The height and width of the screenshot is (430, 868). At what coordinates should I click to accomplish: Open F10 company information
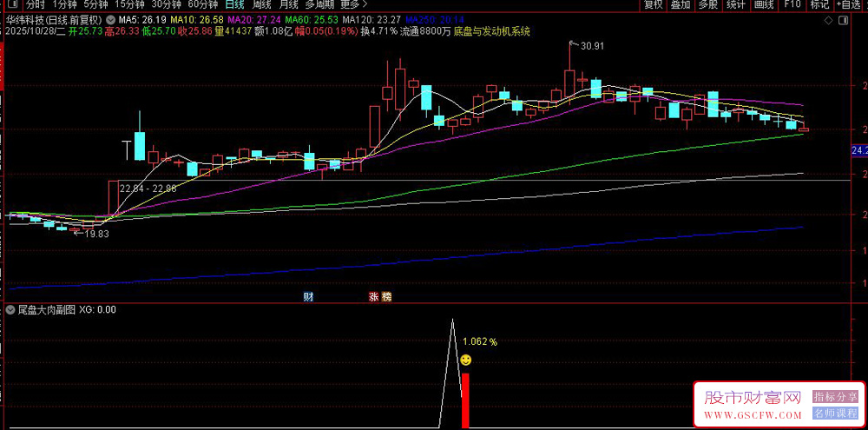(x=792, y=4)
